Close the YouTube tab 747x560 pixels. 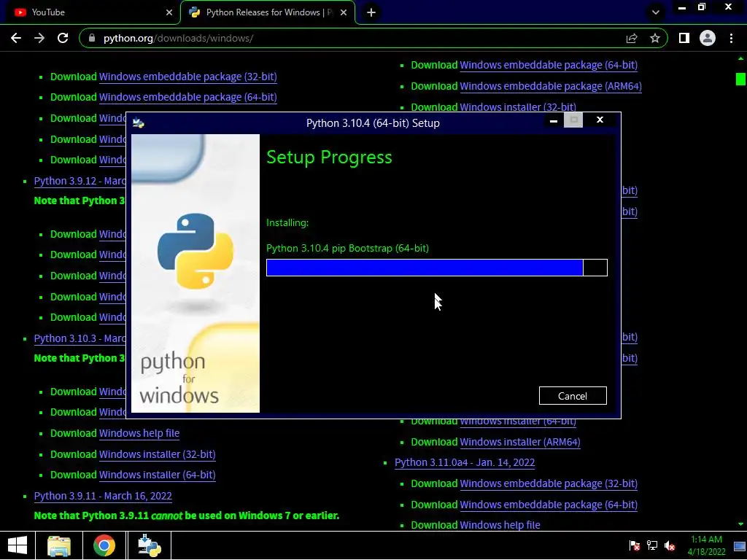169,12
